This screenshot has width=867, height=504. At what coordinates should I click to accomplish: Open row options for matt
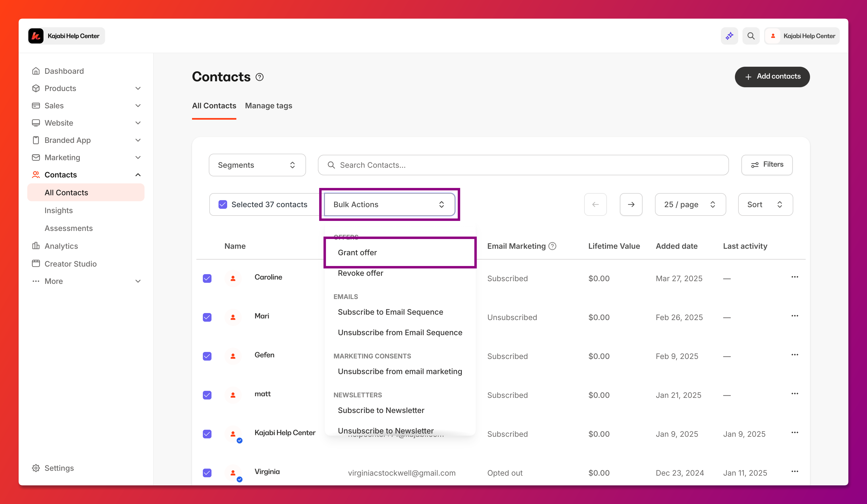tap(794, 394)
